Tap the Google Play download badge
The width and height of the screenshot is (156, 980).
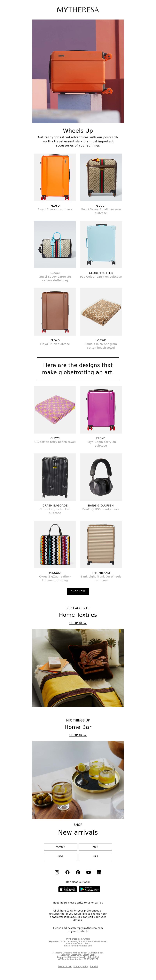point(90,889)
